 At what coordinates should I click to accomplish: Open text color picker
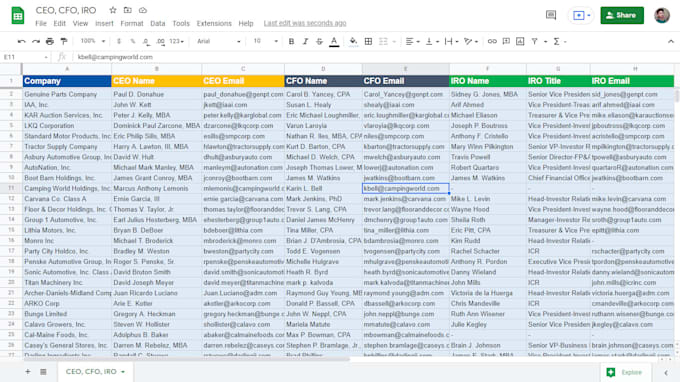click(334, 42)
